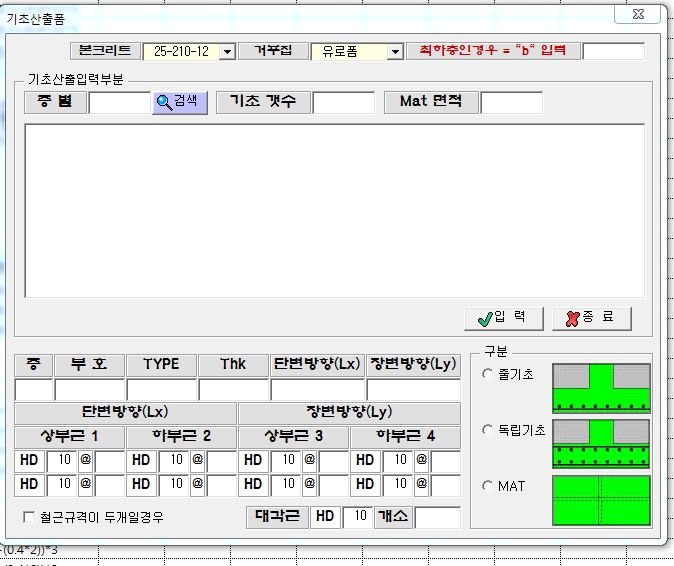Click input under top 단변방향(Lx) header

(317, 390)
